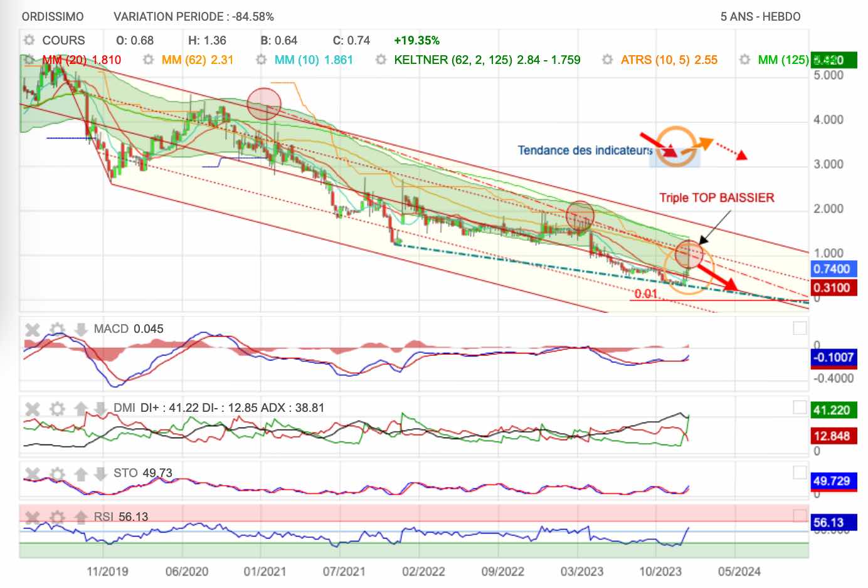This screenshot has width=868, height=588.
Task: Click the Tendance des indicateurs label
Action: pos(585,150)
